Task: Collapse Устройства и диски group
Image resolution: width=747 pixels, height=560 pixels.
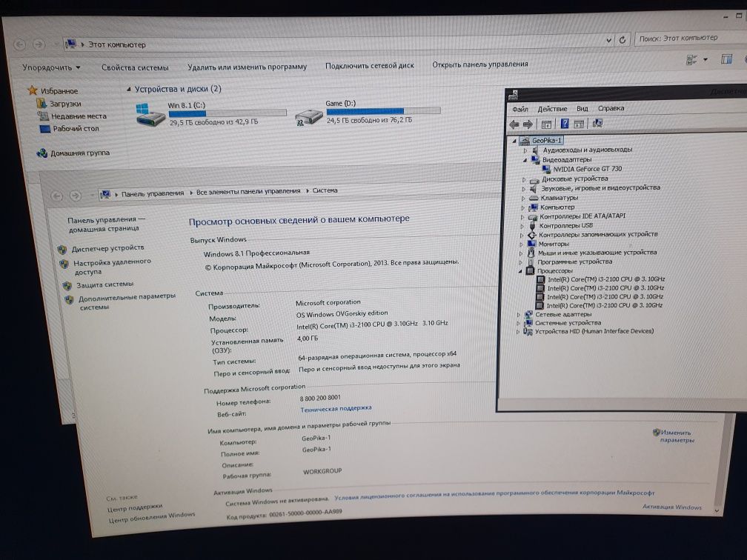Action: [x=129, y=89]
